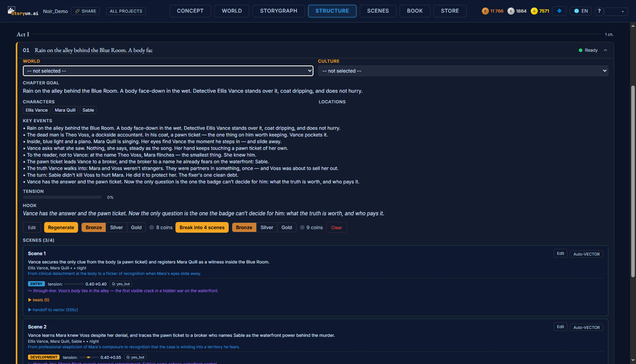Click the coin icon beside 9 coins
This screenshot has height=364, width=636.
pyautogui.click(x=302, y=228)
